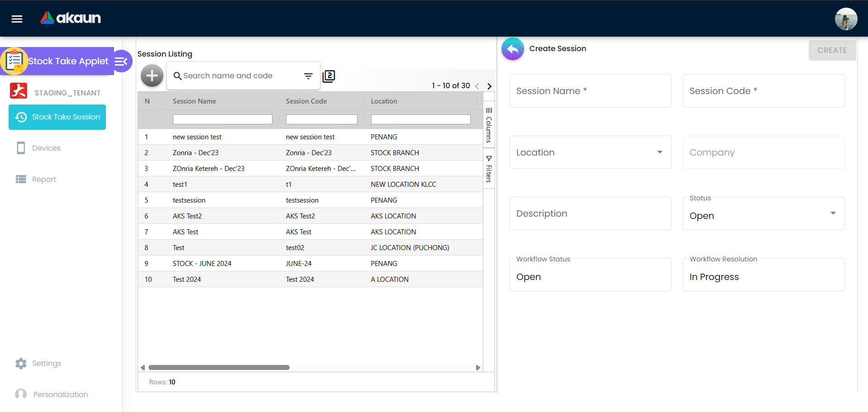Viewport: 868px width, 412px height.
Task: Click the akaun logo in the header
Action: tap(70, 19)
